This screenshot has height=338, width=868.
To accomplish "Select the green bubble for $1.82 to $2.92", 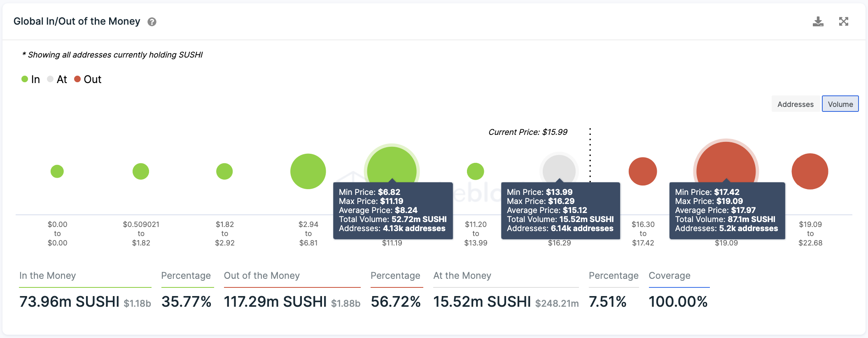I will tap(224, 171).
